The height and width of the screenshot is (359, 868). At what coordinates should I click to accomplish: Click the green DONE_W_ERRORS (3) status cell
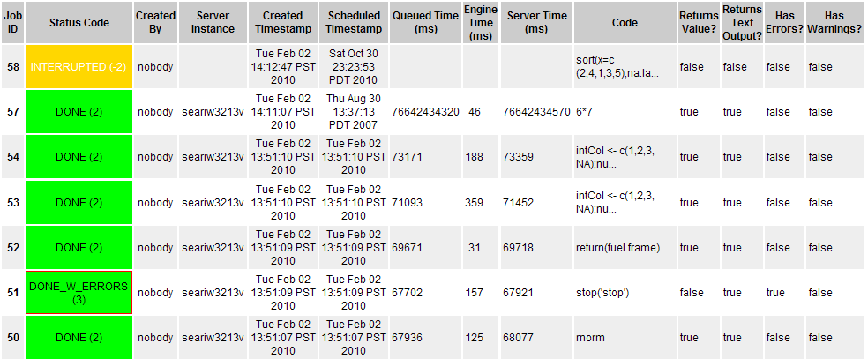pos(79,292)
